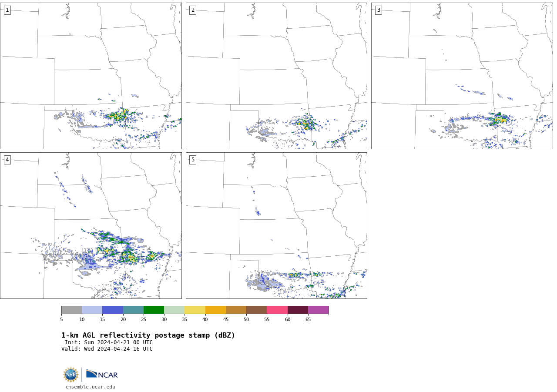Image resolution: width=557 pixels, height=392 pixels.
Task: Open ensemble member 2 reflectivity map
Action: (x=276, y=76)
